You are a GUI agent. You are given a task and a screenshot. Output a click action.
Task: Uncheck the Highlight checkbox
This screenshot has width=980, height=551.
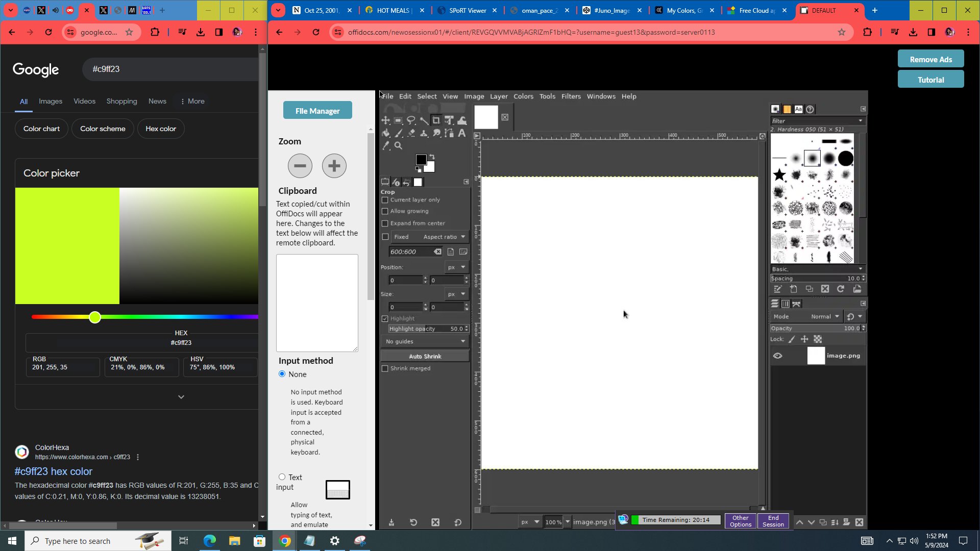pyautogui.click(x=385, y=319)
